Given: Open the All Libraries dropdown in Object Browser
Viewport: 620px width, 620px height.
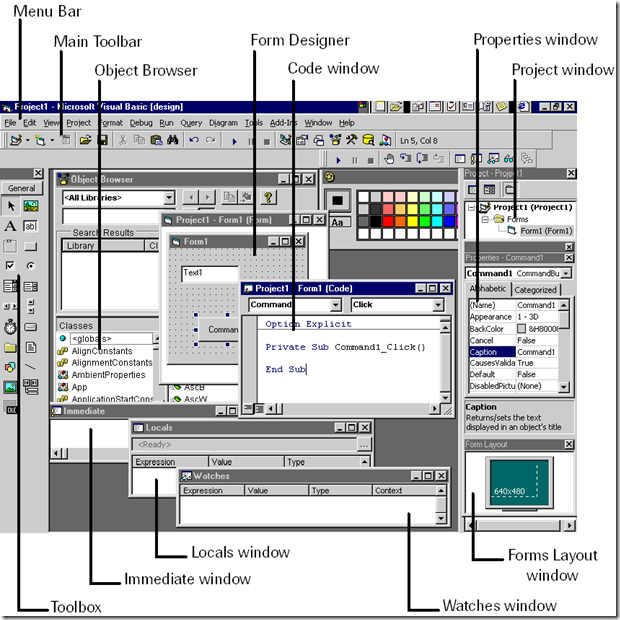Looking at the screenshot, I should coord(169,197).
